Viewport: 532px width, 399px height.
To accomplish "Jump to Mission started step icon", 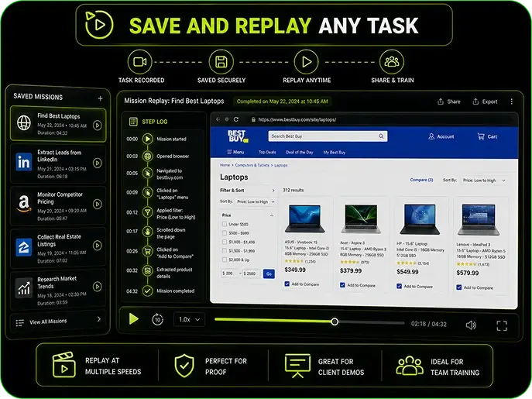I will coord(148,139).
